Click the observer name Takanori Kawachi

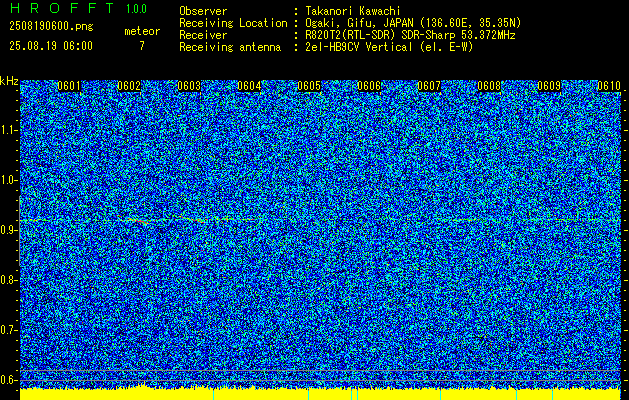pos(353,11)
